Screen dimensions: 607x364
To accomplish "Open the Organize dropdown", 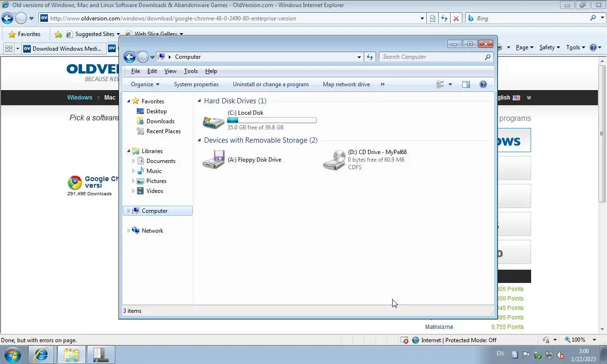I will 145,84.
